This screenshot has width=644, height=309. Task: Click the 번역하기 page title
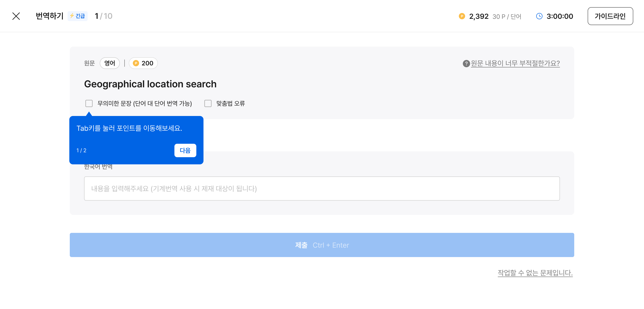tap(49, 16)
